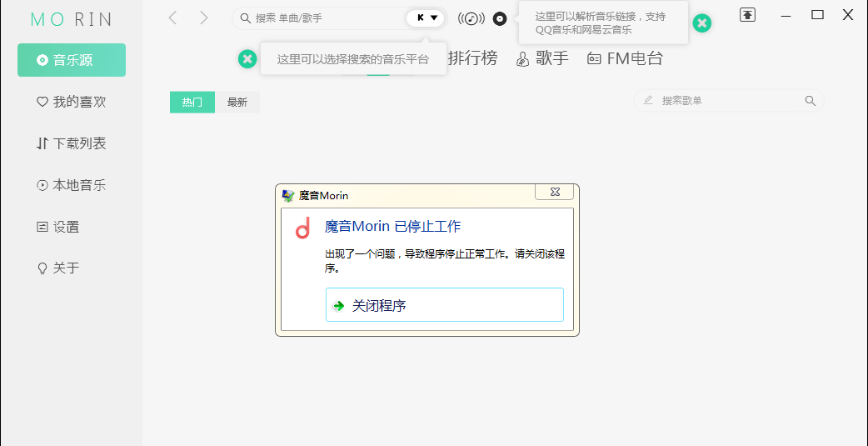Viewport: 868px width, 446px height.
Task: Click the MORIN logo text
Action: point(72,19)
